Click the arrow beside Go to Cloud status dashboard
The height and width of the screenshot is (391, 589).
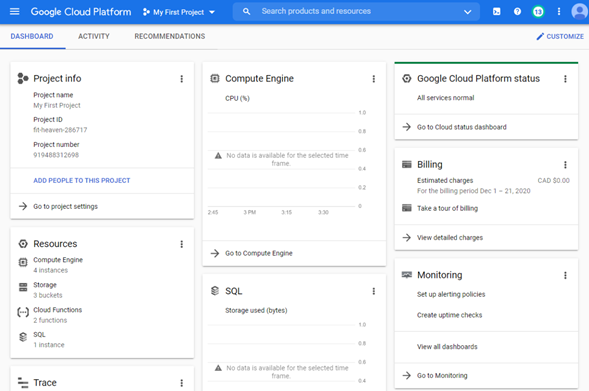coord(406,127)
